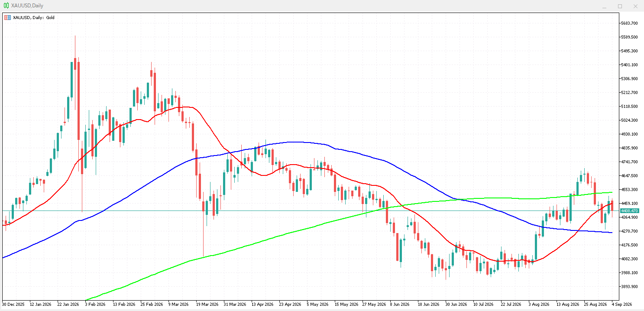Click the 15 May 2026 date label
Screen dimensions: 644x311
346,305
